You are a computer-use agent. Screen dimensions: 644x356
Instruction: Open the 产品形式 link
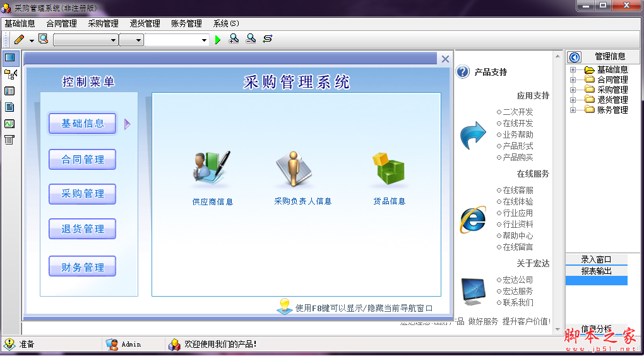pos(518,146)
